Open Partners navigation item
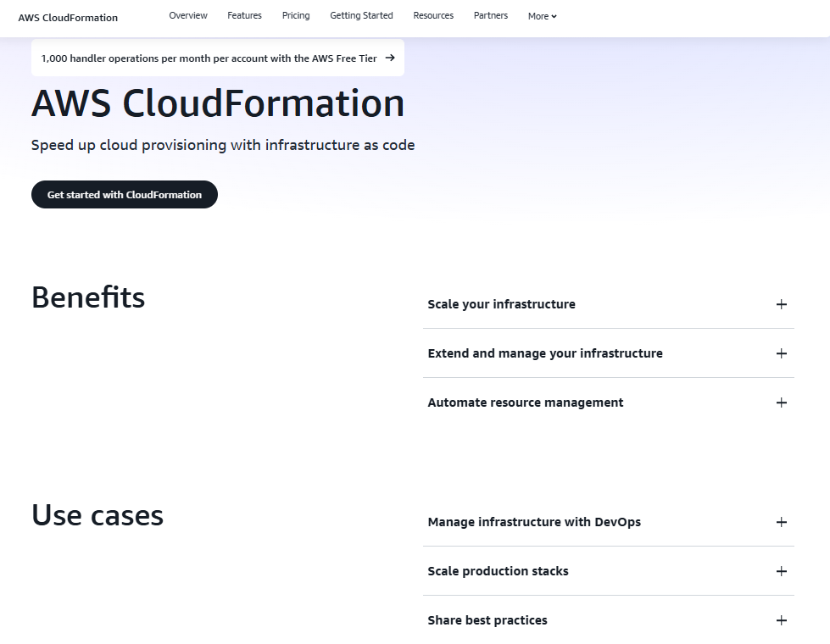The image size is (830, 644). click(x=491, y=16)
